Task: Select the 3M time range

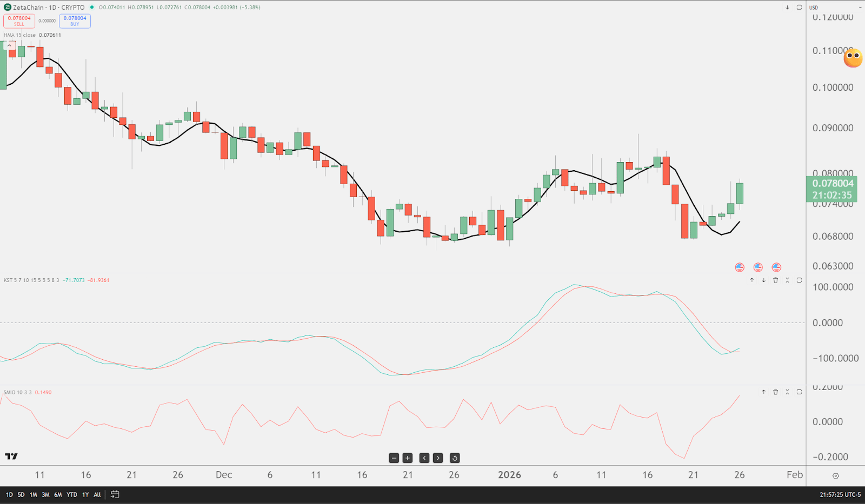Action: [x=46, y=495]
